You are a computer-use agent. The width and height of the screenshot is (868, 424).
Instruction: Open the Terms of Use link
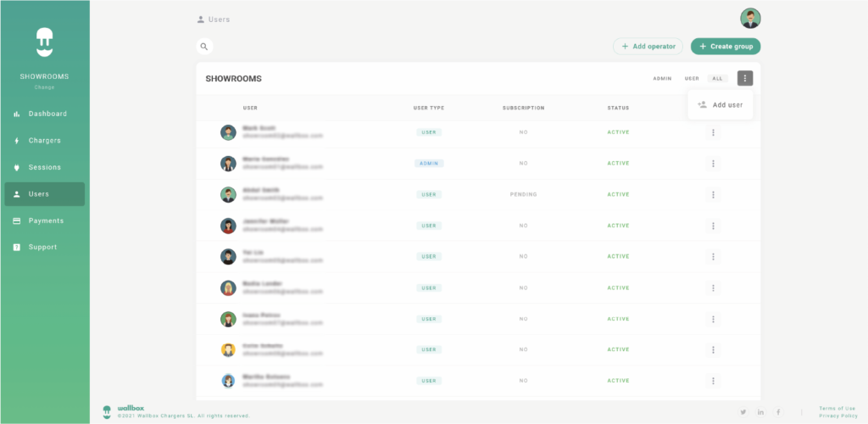(x=837, y=408)
